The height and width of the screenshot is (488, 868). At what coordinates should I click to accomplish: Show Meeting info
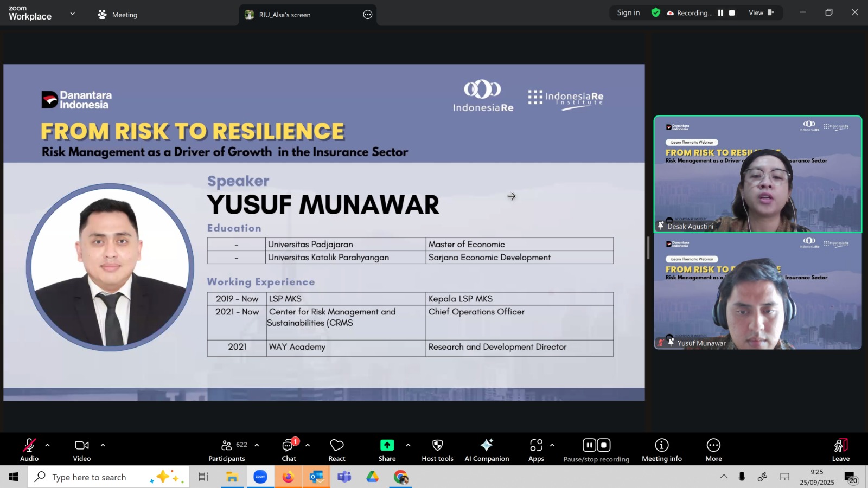(661, 450)
